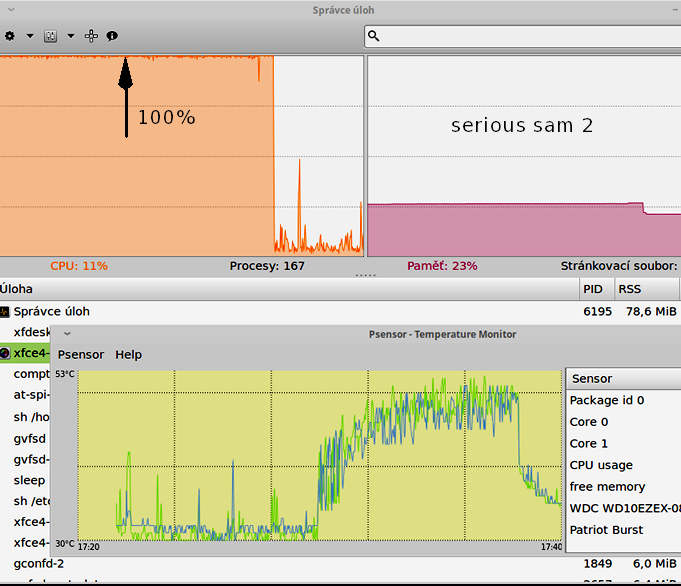This screenshot has width=681, height=586.
Task: Select the Core 0 sensor row
Action: 589,422
